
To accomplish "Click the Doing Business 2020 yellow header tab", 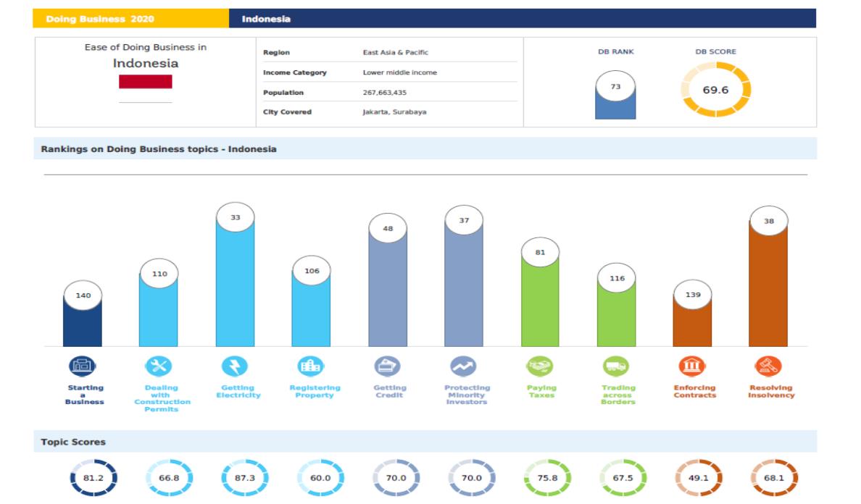I will (130, 19).
